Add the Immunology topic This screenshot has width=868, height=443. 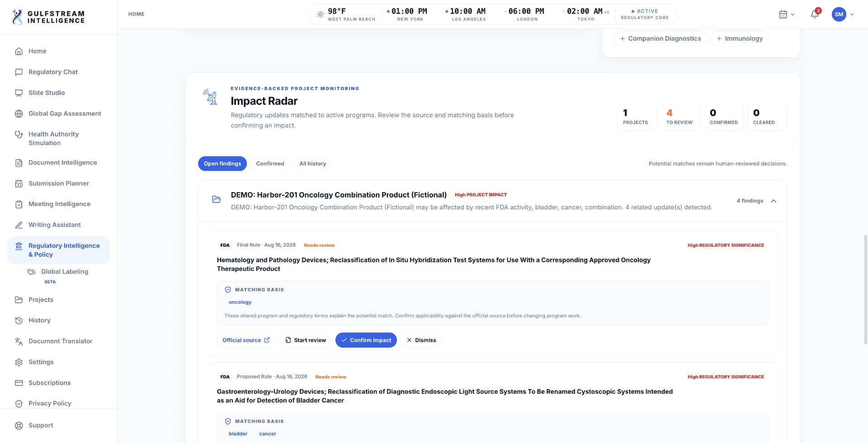coord(740,38)
